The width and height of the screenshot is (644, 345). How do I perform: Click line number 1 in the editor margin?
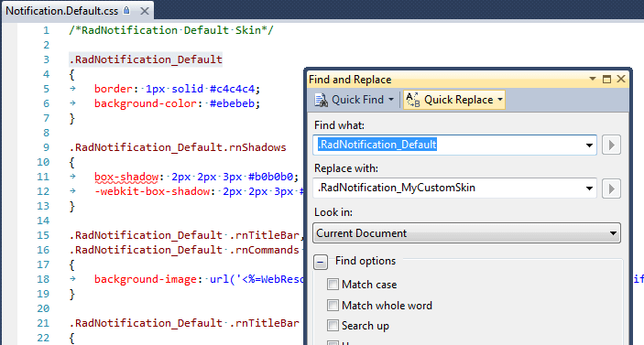46,30
